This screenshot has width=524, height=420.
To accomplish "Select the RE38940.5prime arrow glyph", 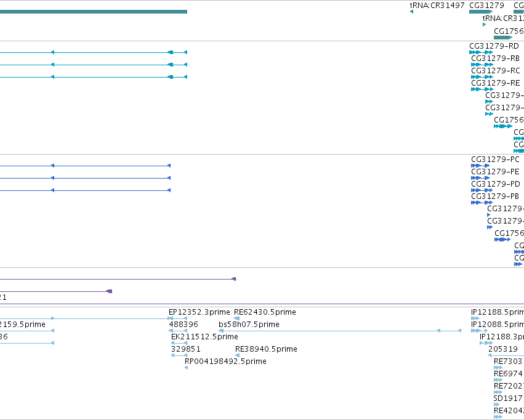I will [x=237, y=355].
